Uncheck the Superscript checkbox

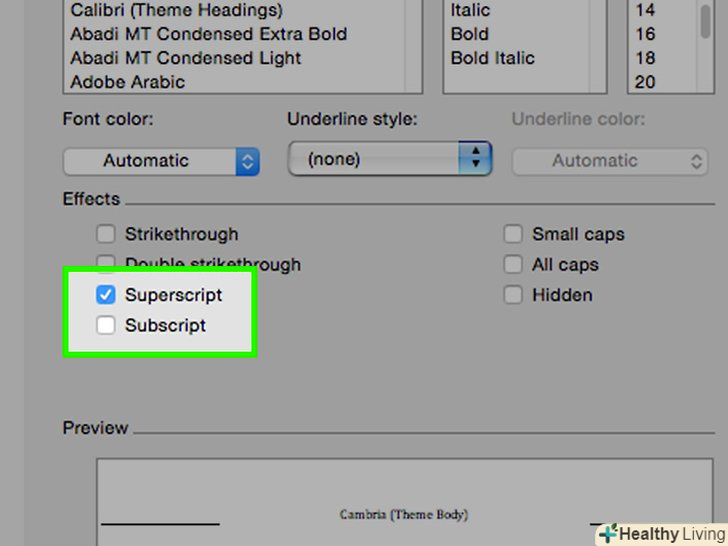[106, 295]
